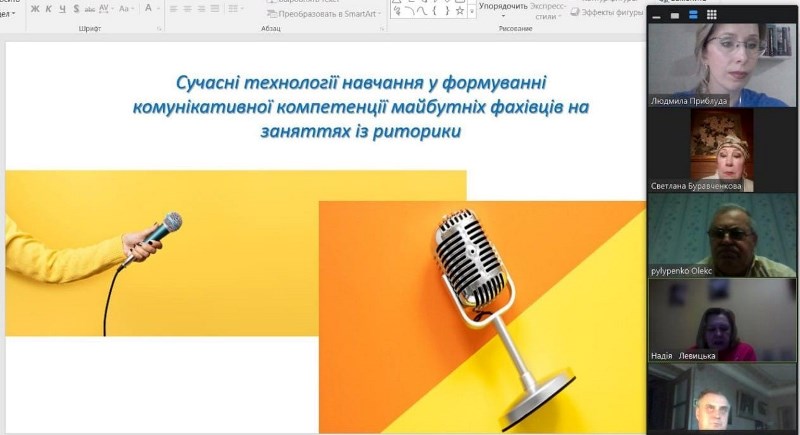Toggle italic with the К button

tap(49, 9)
